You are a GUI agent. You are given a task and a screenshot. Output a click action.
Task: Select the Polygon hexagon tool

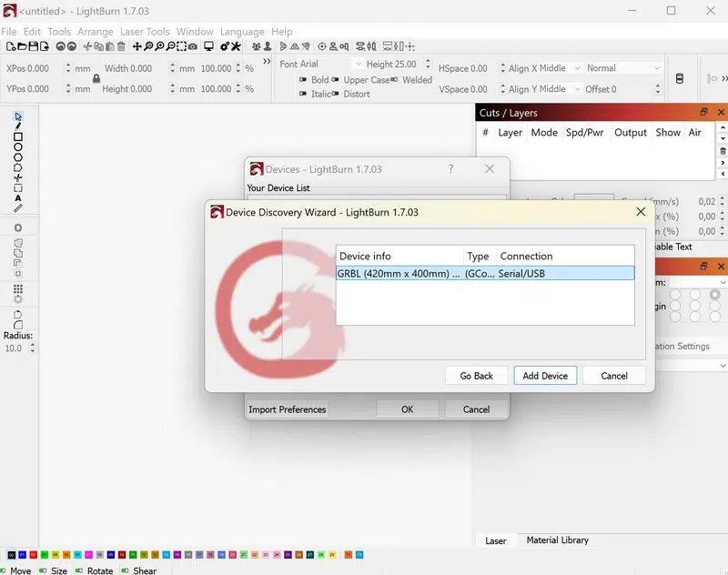point(18,157)
